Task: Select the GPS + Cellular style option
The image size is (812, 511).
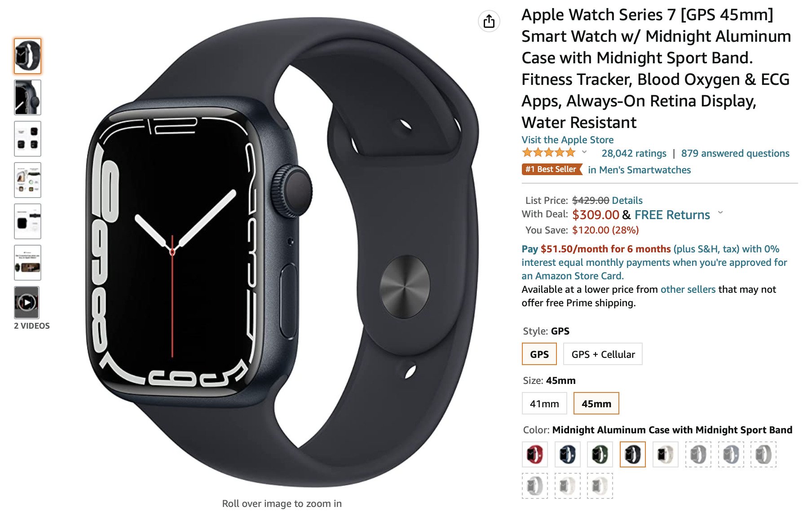Action: click(603, 354)
